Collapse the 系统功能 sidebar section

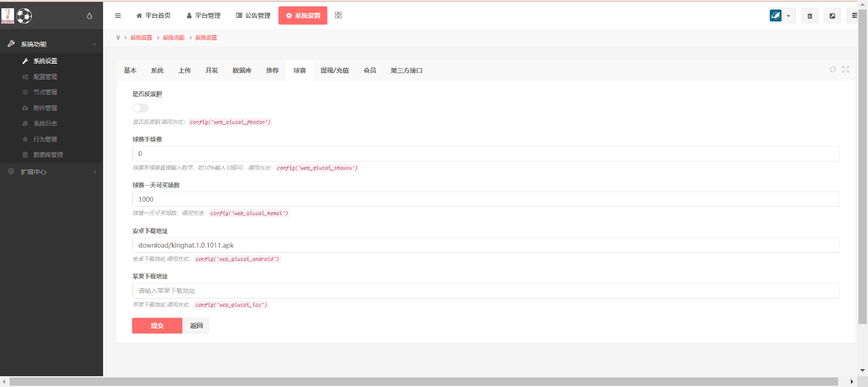pyautogui.click(x=52, y=44)
